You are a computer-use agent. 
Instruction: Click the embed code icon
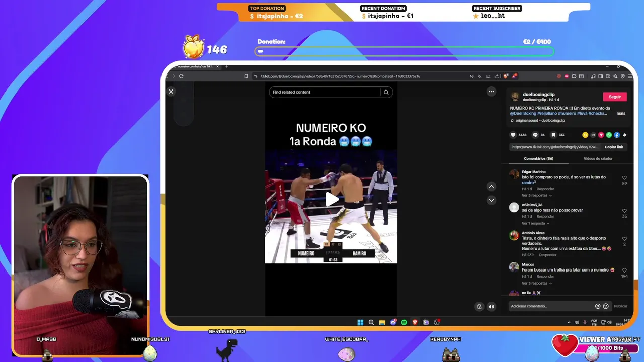pyautogui.click(x=593, y=135)
